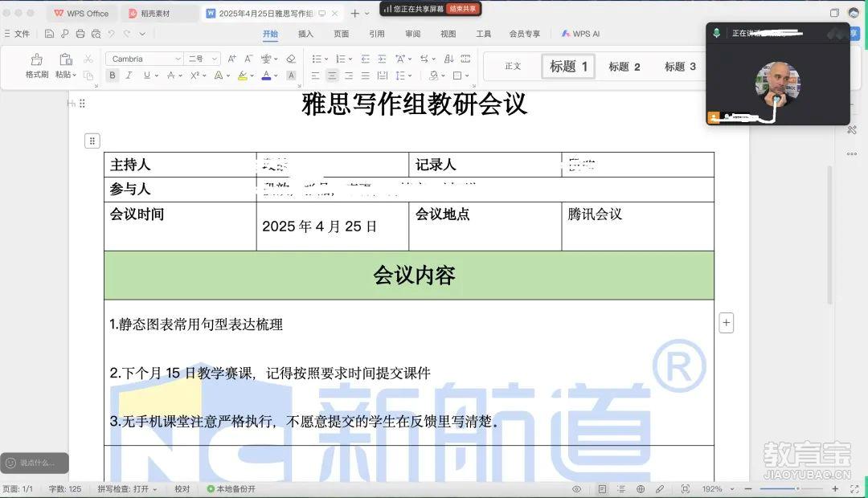
Task: Decrease font size with A- icon
Action: coord(248,59)
